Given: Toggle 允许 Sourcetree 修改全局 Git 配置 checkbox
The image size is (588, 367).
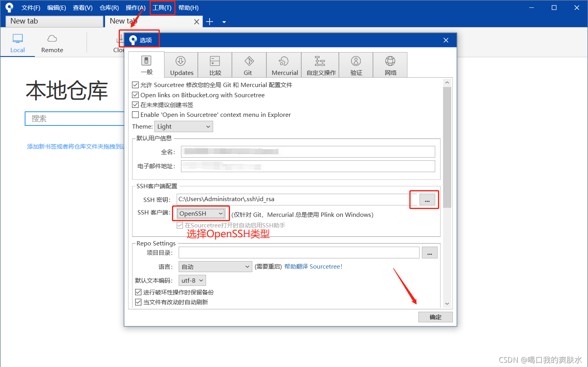Looking at the screenshot, I should point(136,85).
